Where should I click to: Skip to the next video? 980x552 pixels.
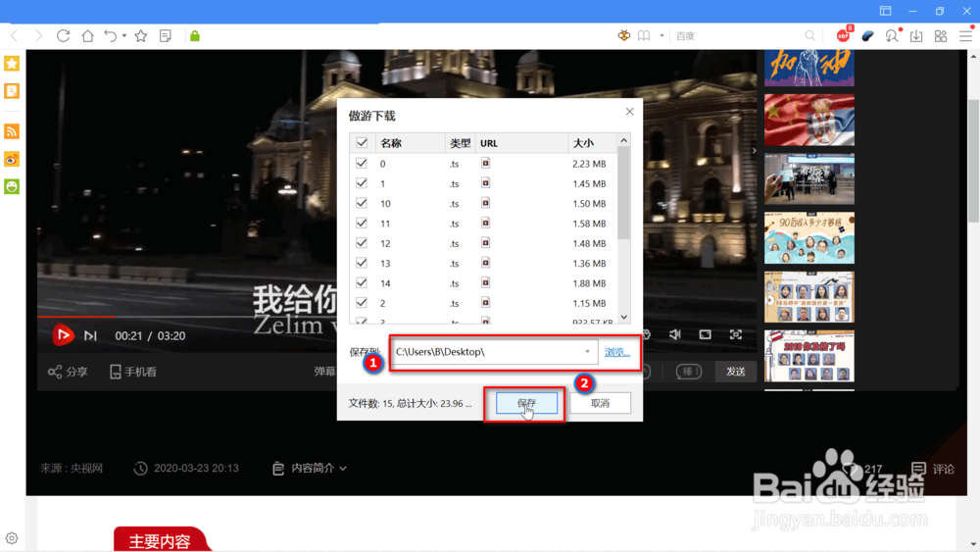90,336
